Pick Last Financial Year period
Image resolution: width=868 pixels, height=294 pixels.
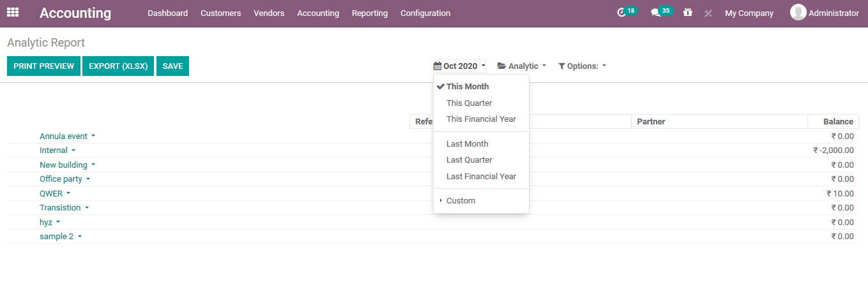point(481,177)
